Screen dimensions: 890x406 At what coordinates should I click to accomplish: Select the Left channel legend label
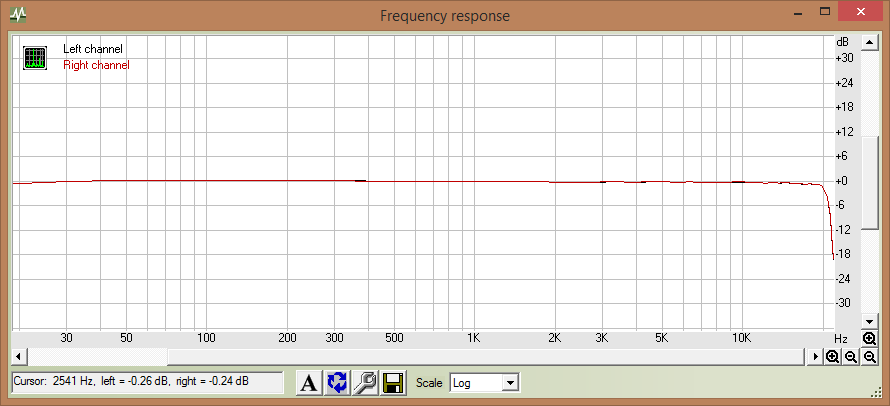click(93, 49)
